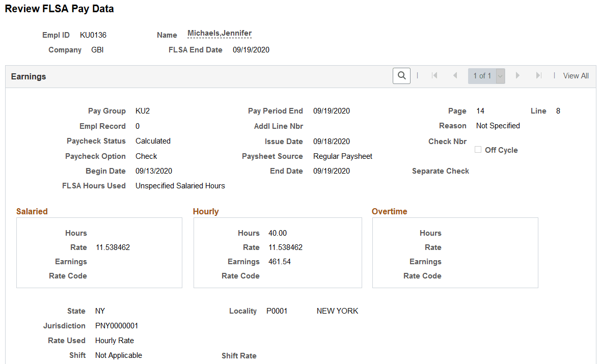Select the '1 of 1' row counter display
Image resolution: width=600 pixels, height=364 pixels.
482,75
